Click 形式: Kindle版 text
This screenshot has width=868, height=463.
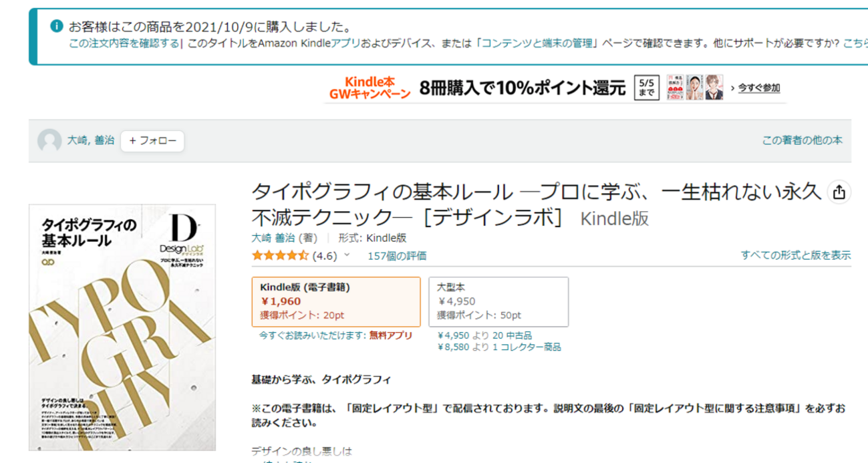tap(372, 238)
